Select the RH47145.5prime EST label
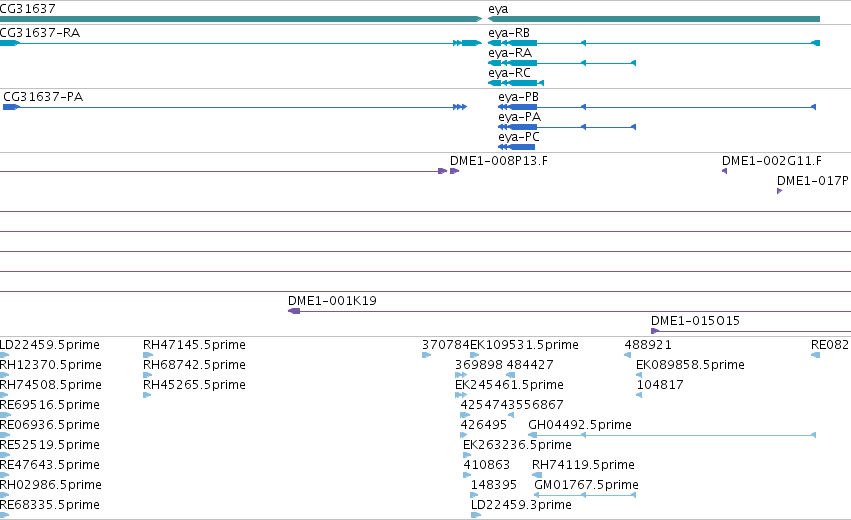Screen dimensions: 851x520 point(194,345)
